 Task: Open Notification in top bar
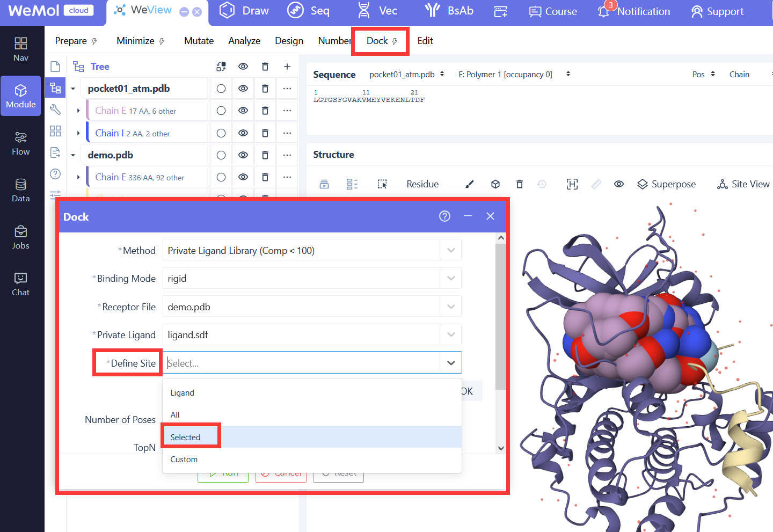click(634, 11)
